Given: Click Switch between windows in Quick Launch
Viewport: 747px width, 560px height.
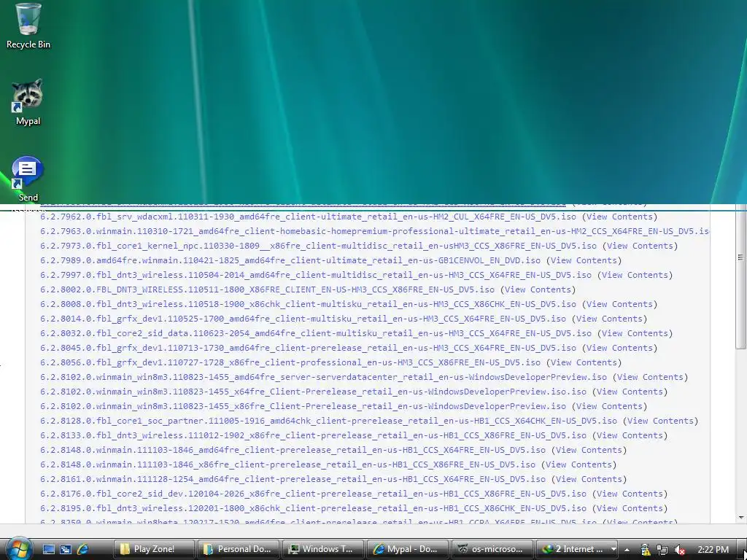Looking at the screenshot, I should click(65, 549).
